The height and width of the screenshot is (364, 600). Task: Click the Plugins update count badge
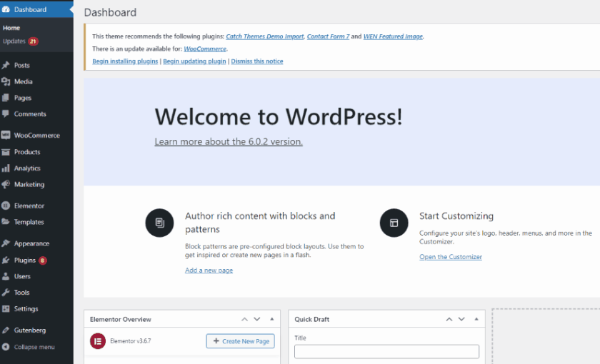point(42,261)
